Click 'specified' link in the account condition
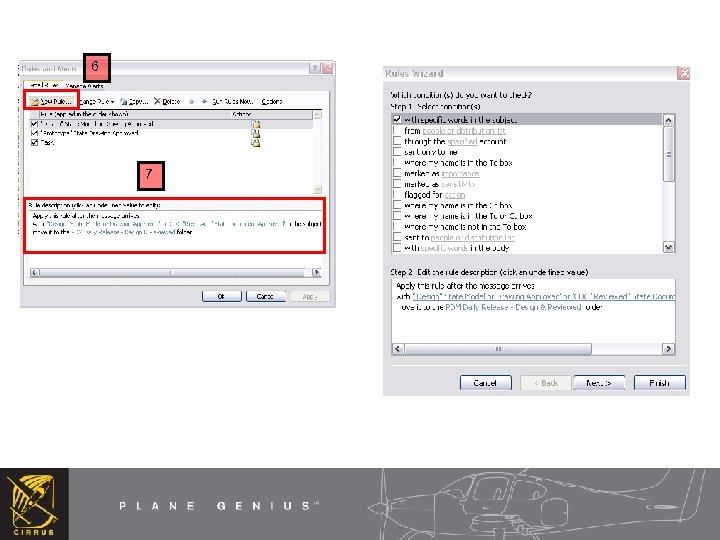 click(462, 141)
